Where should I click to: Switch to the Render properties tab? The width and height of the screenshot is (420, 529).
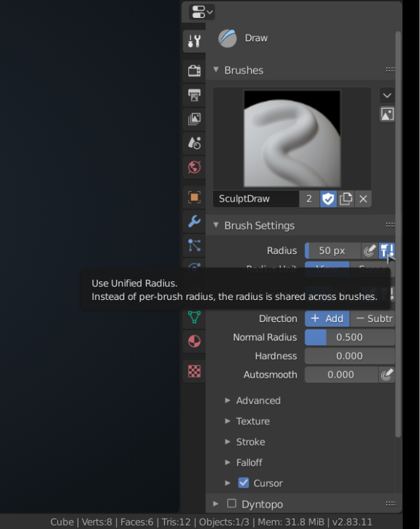(195, 71)
